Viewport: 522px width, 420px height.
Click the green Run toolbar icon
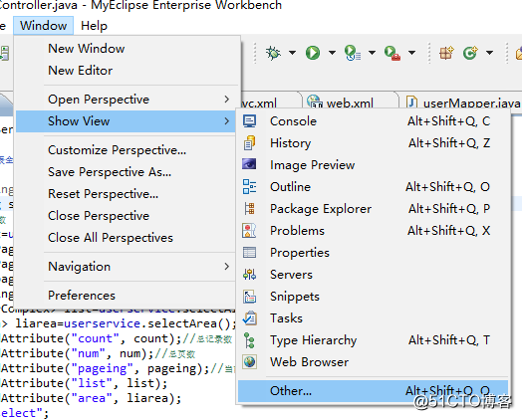click(x=313, y=53)
